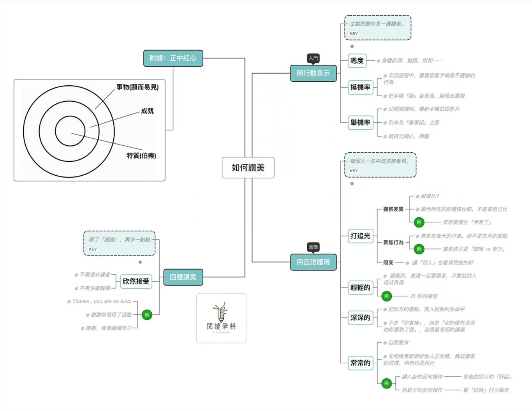Click the KEY tag under 除了「謝謝」
532x411 pixels.
[x=93, y=249]
